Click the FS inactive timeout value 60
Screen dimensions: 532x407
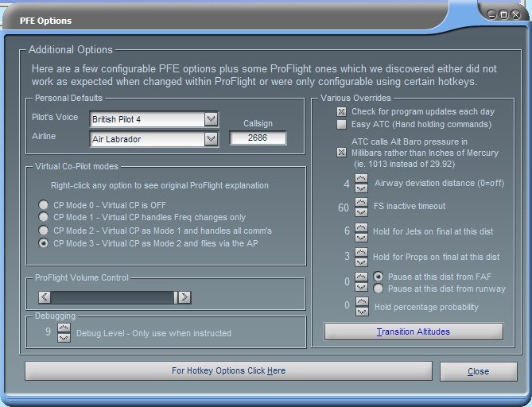coord(344,207)
